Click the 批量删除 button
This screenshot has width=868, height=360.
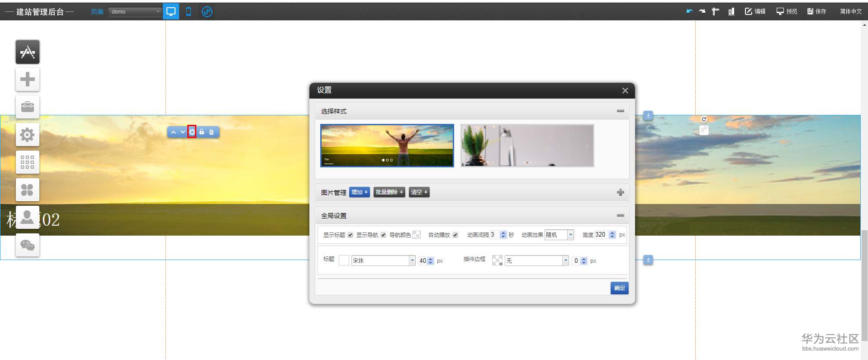coord(389,192)
